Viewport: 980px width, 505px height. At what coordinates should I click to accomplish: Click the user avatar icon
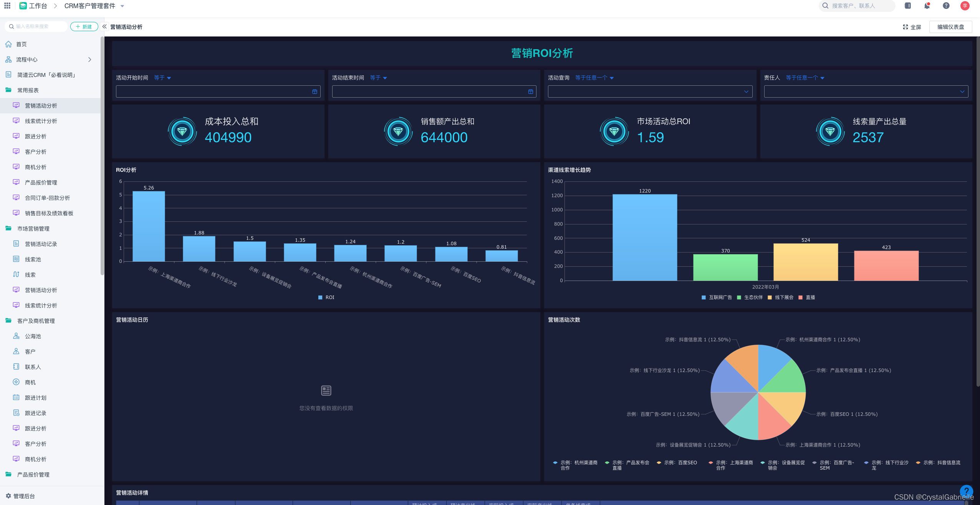click(965, 6)
